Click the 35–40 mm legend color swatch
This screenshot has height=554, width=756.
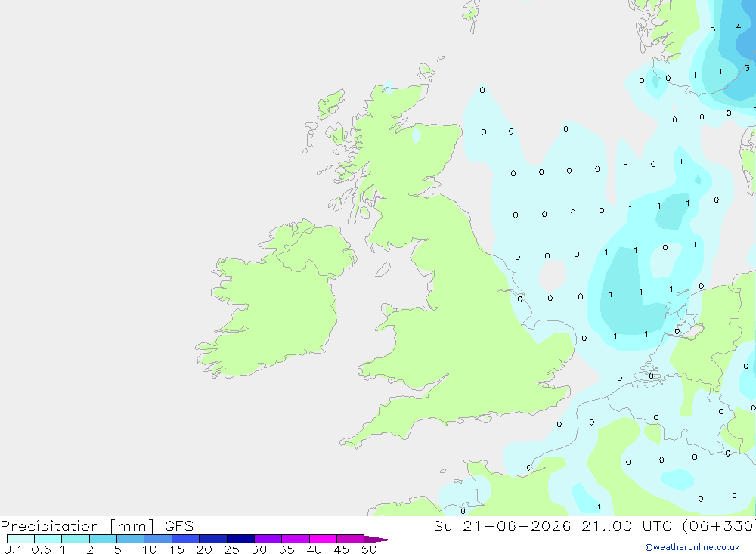coord(296,539)
